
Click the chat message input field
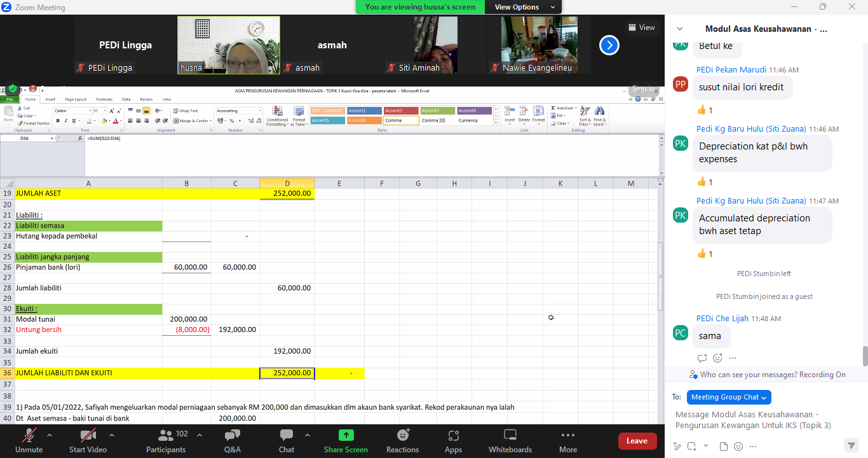click(x=759, y=420)
